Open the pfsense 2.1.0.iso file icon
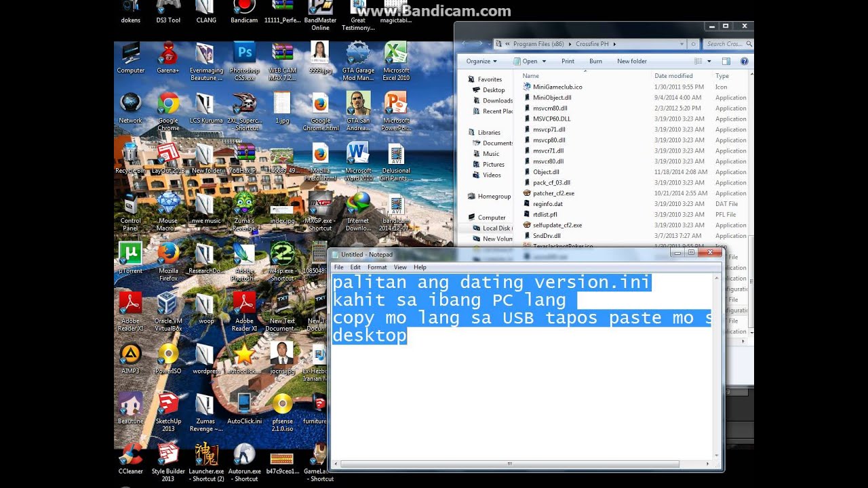This screenshot has width=868, height=488. pos(282,412)
